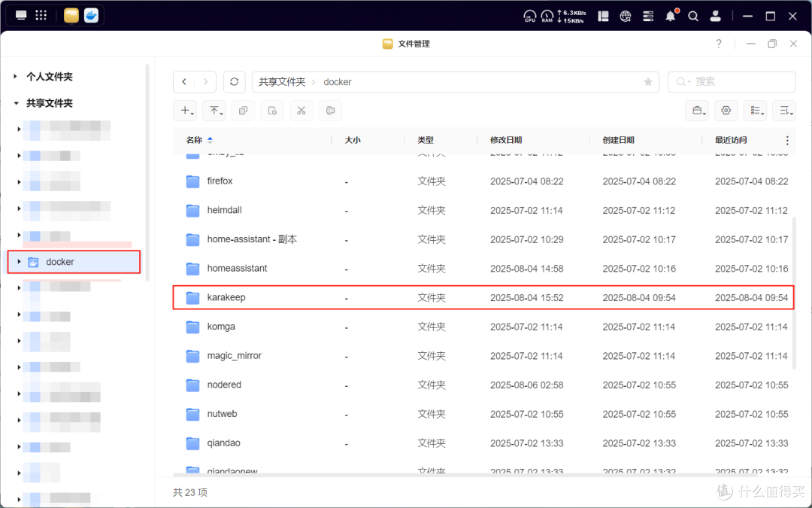The width and height of the screenshot is (812, 508).
Task: Open the Copy icon in the toolbar
Action: coord(243,110)
